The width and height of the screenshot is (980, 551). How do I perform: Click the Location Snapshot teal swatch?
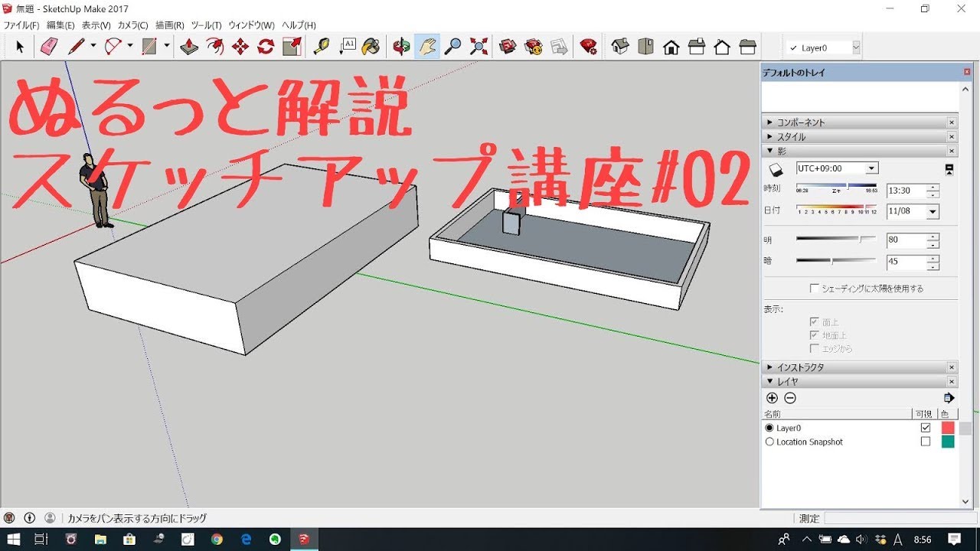948,442
